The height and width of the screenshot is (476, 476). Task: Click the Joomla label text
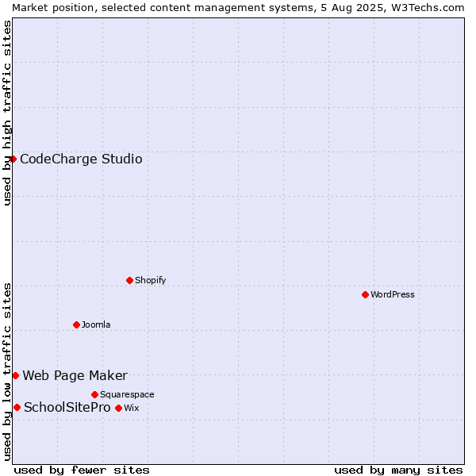(x=96, y=324)
